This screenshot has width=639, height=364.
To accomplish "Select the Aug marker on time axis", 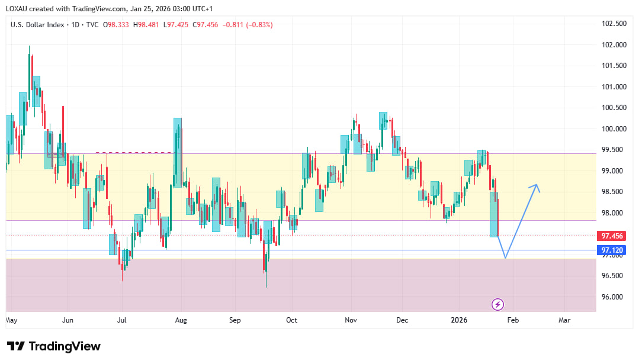I will click(181, 320).
